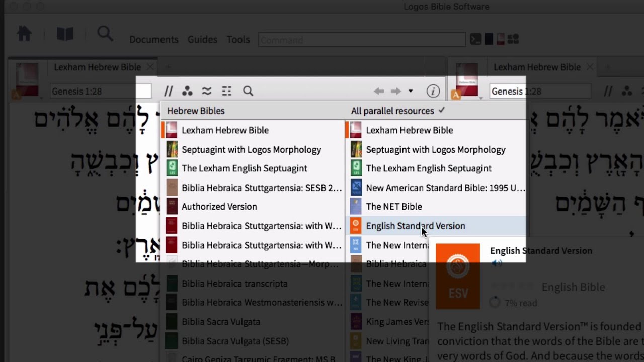The height and width of the screenshot is (362, 644).
Task: Open the interlinear display icon
Action: tap(227, 91)
